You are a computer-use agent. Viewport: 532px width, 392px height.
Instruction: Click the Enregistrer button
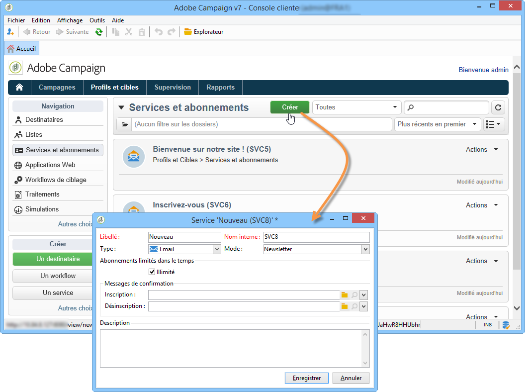point(307,378)
